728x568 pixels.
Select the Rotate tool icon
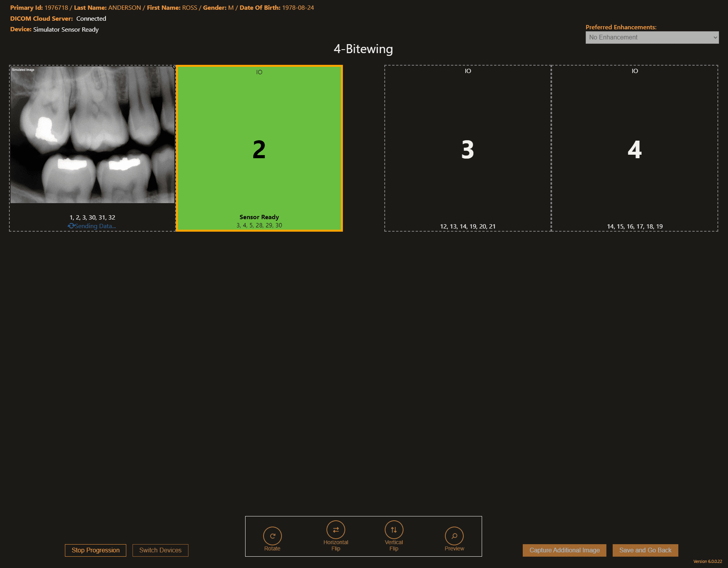click(273, 536)
